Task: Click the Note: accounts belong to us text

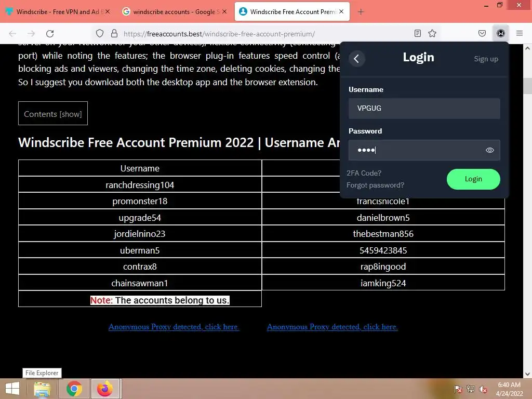Action: [x=160, y=300]
